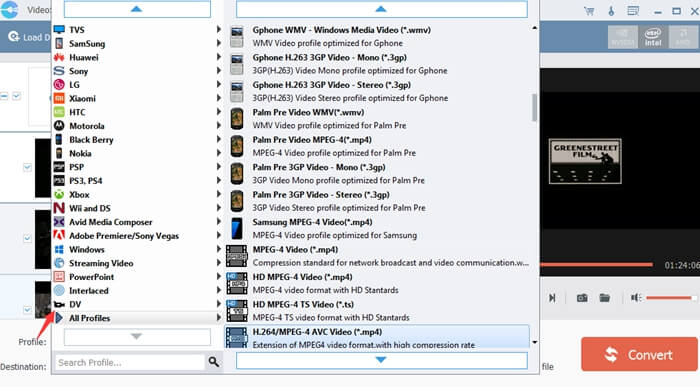Click the Samsung MPEG-4 Video phone icon
The height and width of the screenshot is (387, 700).
pyautogui.click(x=237, y=229)
